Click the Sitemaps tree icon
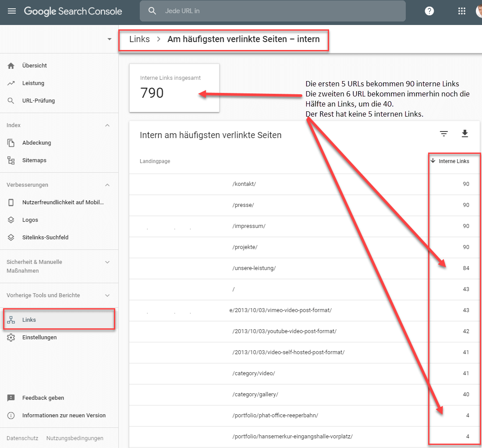 click(11, 160)
